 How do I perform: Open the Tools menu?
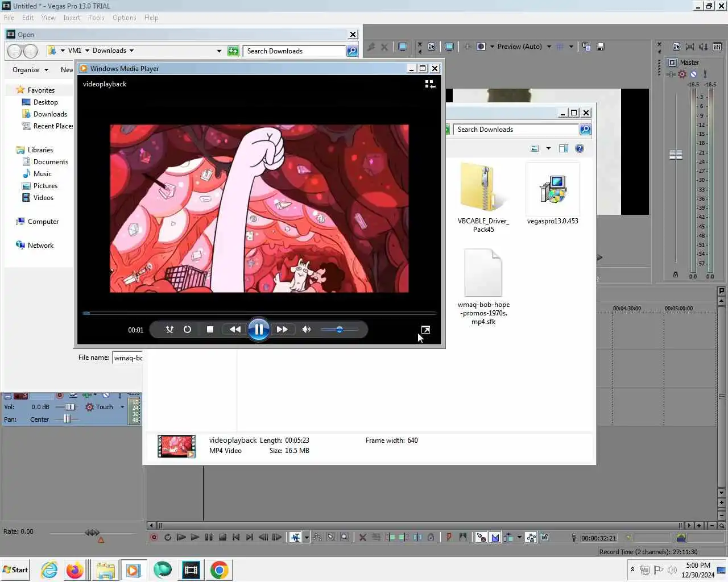point(96,18)
